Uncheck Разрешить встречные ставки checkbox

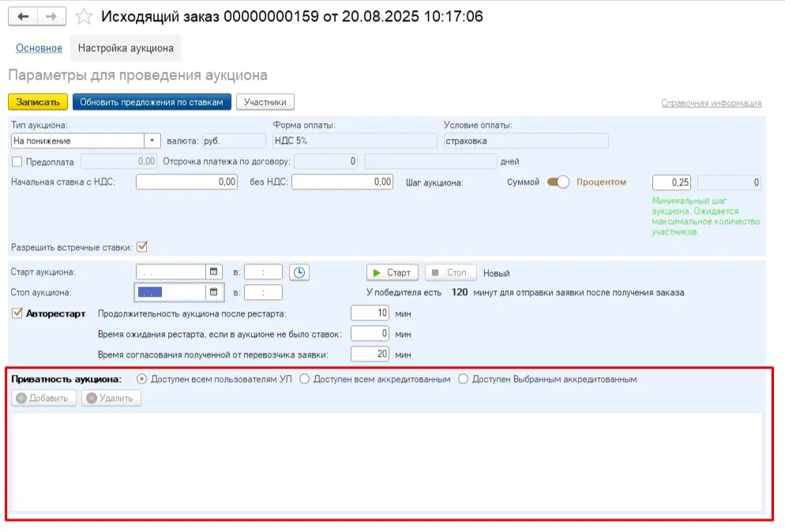(x=142, y=247)
